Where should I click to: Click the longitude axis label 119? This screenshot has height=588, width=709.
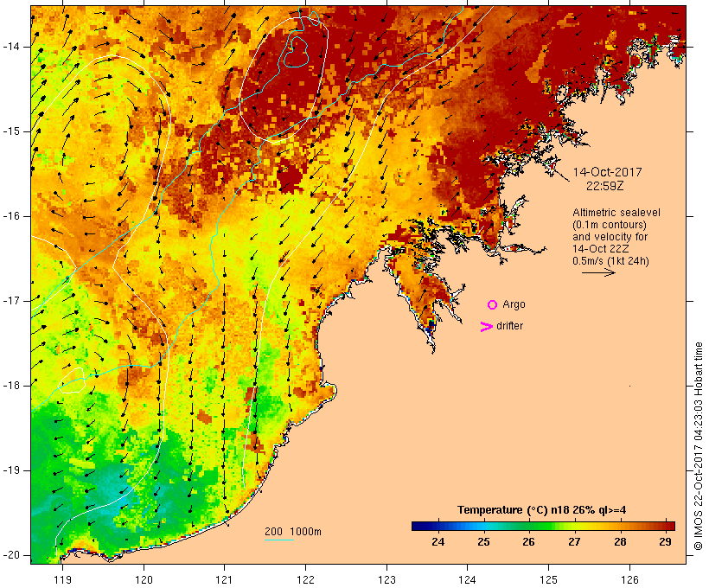(62, 580)
